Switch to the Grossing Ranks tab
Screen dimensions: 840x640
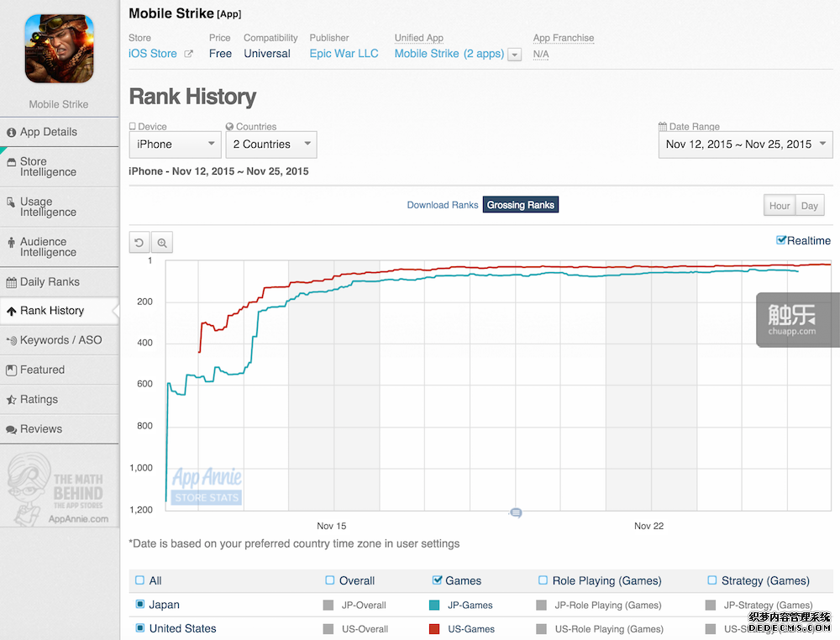coord(521,205)
